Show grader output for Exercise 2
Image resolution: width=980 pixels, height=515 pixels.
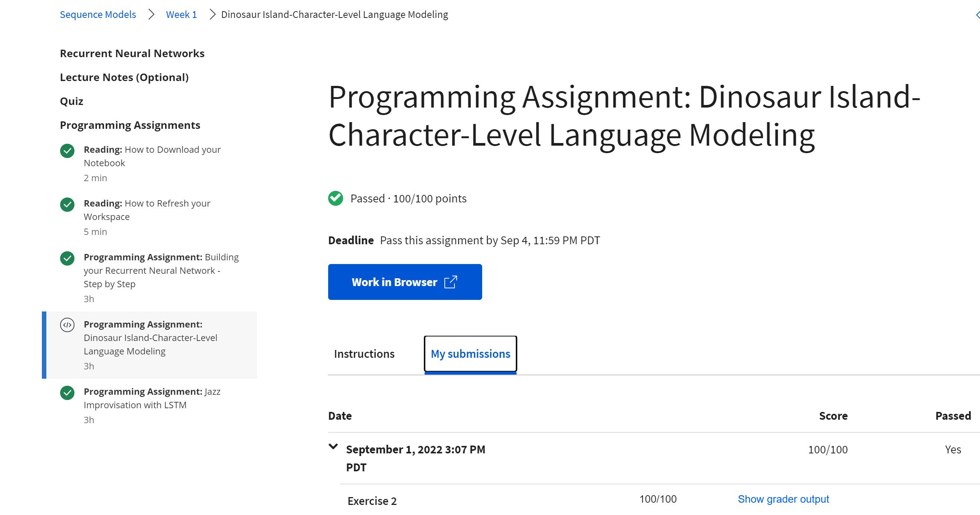(x=783, y=499)
